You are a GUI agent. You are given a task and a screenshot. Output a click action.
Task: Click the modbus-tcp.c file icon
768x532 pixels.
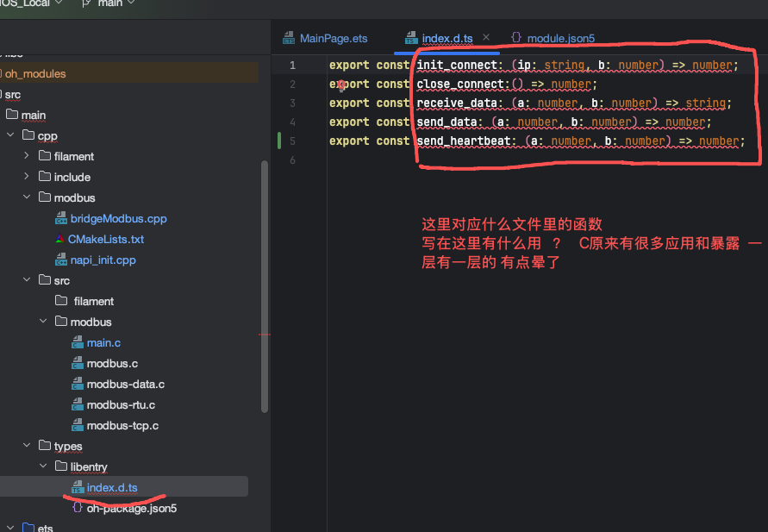pos(77,426)
